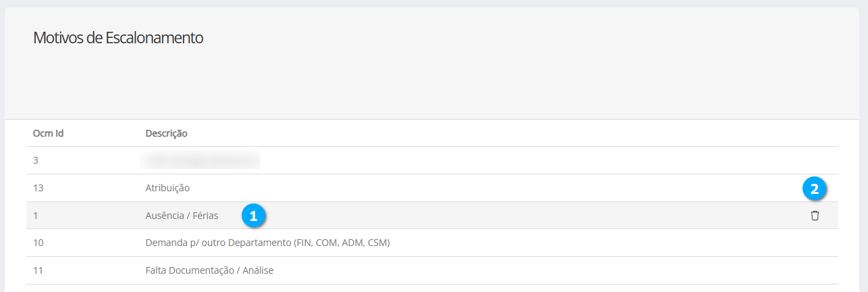Viewport: 868px width, 292px height.
Task: Click the blue badge numbered 1
Action: coord(253,216)
